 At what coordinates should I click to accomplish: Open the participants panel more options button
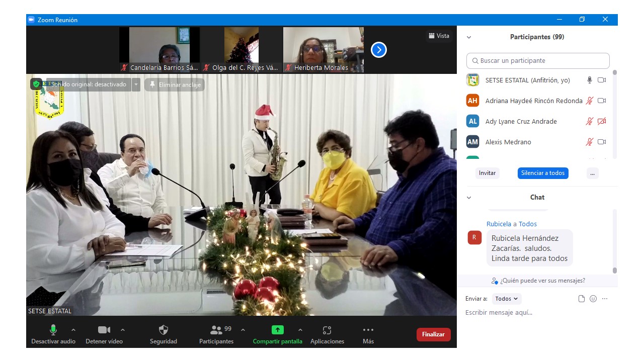(592, 173)
